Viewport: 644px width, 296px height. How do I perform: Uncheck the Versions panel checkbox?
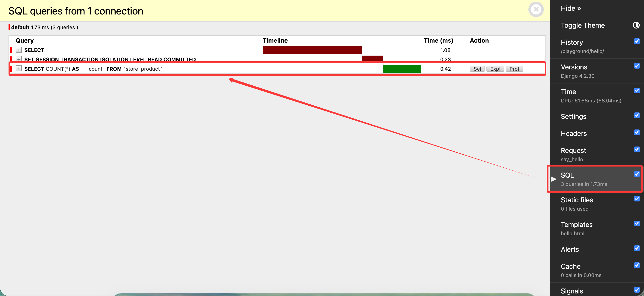tap(637, 66)
